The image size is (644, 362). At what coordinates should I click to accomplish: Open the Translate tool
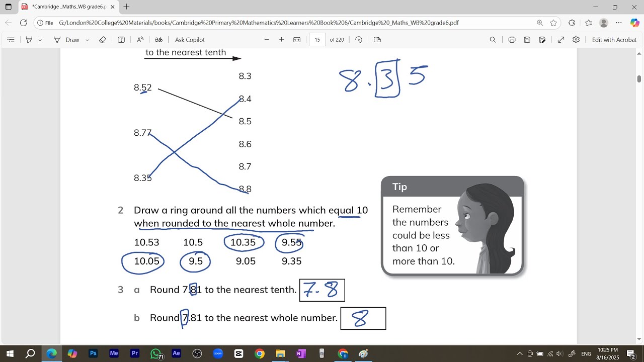click(158, 40)
